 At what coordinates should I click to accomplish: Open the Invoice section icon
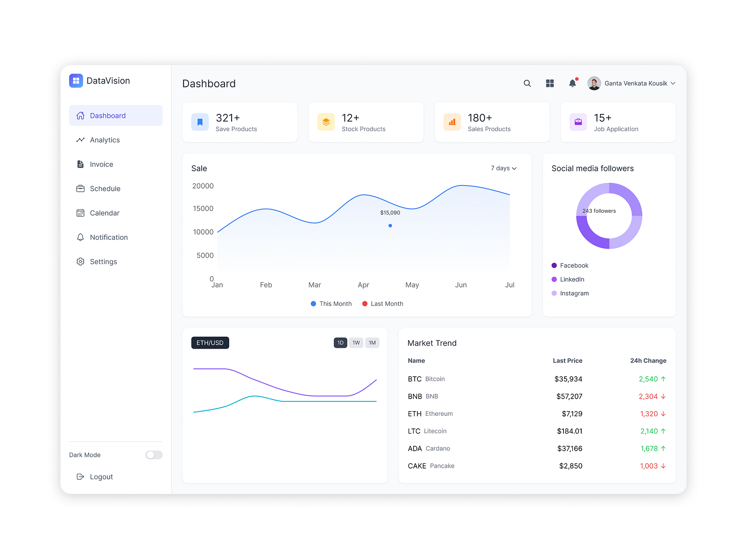point(80,164)
